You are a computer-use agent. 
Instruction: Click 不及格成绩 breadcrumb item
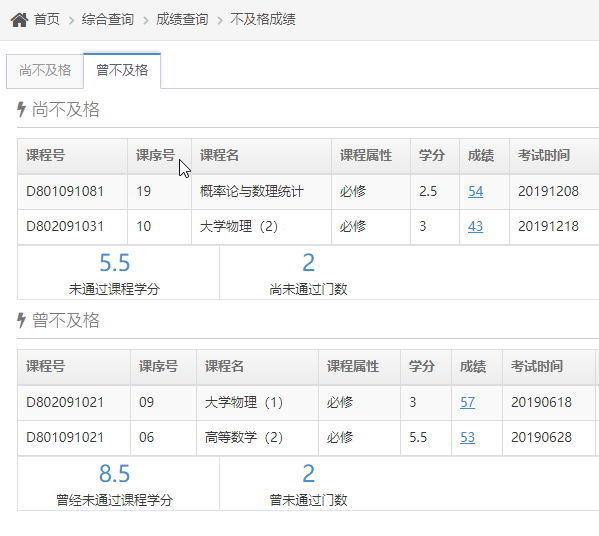click(263, 19)
